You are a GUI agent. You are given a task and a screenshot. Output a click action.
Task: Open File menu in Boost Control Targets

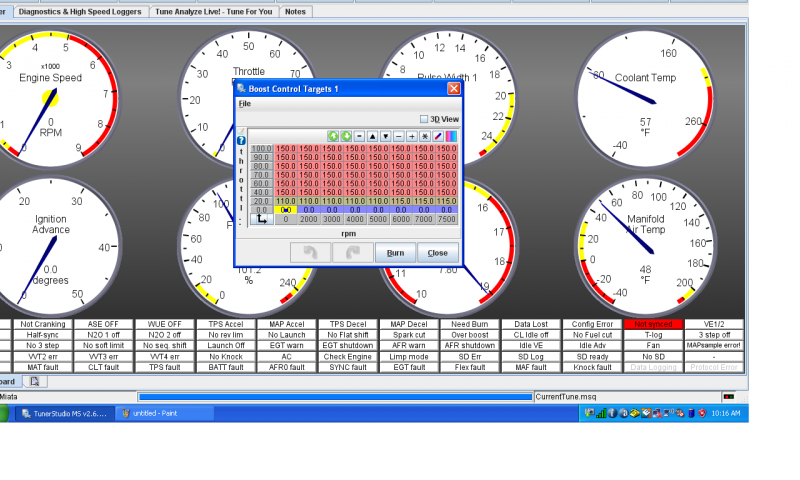point(244,103)
